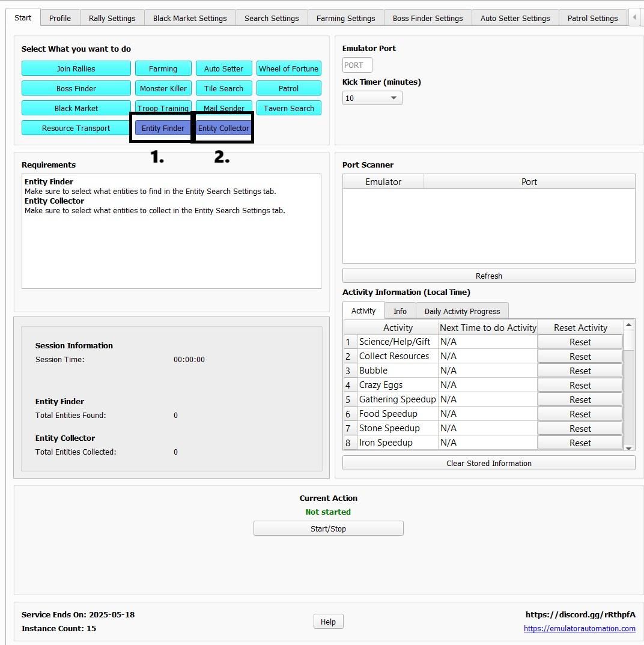The height and width of the screenshot is (645, 644).
Task: Toggle the Black Market activity button
Action: 76,107
